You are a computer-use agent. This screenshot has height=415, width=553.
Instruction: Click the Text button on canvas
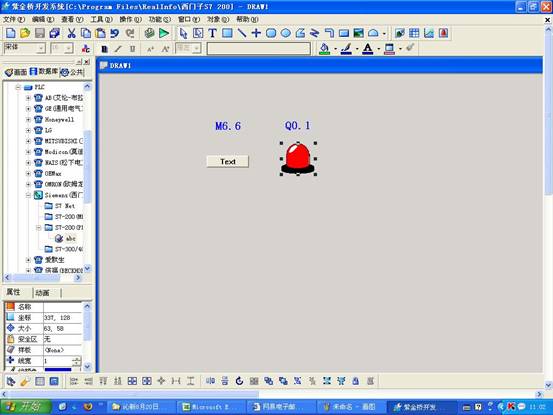pyautogui.click(x=227, y=161)
